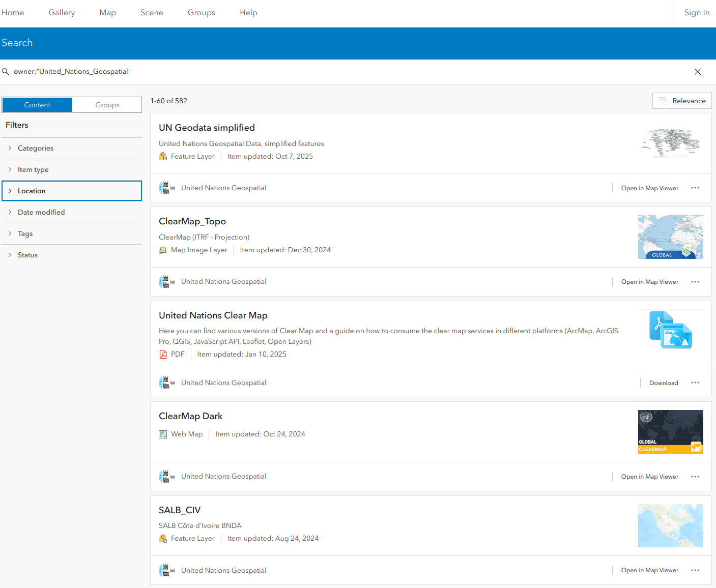Expand the Tags filter section
716x588 pixels.
pyautogui.click(x=25, y=233)
